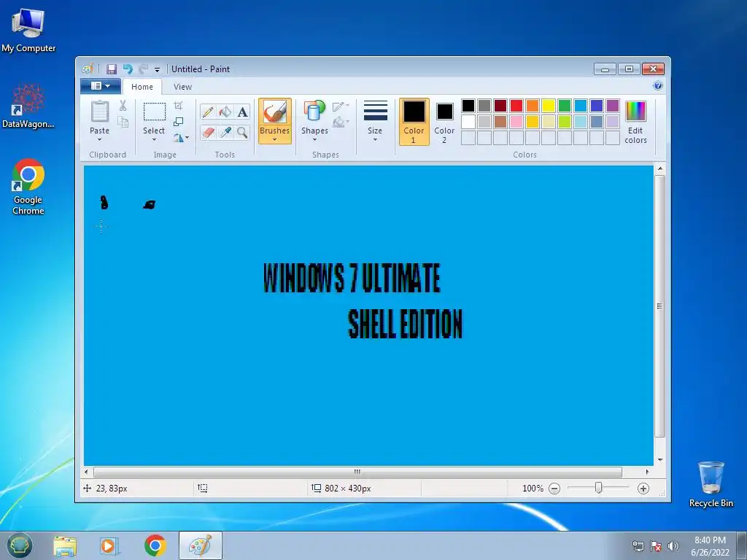Open Paint Help question mark icon
Viewport: 747px width, 560px height.
tap(658, 86)
